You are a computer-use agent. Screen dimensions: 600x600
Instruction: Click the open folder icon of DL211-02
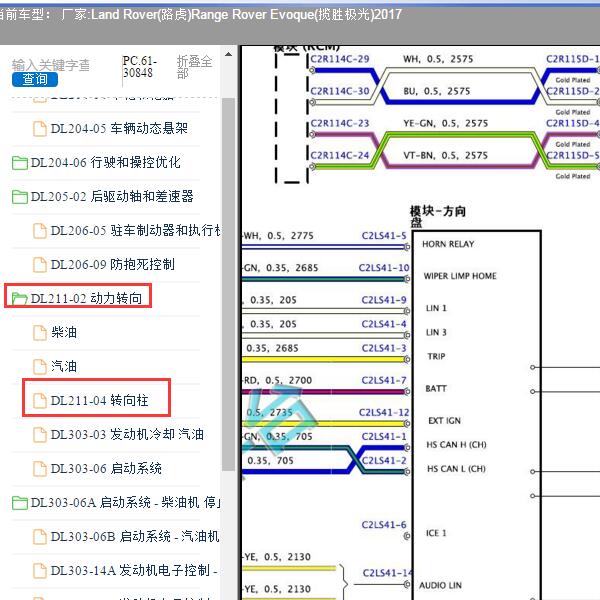click(x=20, y=299)
